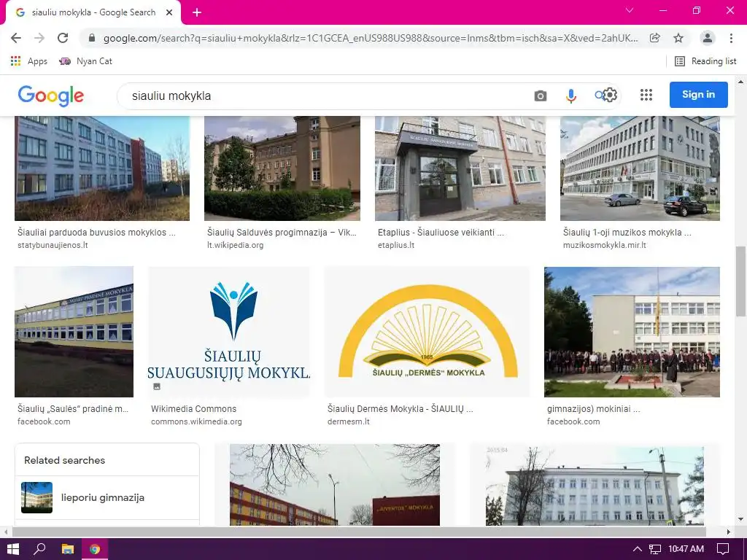Click the commons.wikimedia.org source link
Image resolution: width=747 pixels, height=560 pixels.
(196, 421)
